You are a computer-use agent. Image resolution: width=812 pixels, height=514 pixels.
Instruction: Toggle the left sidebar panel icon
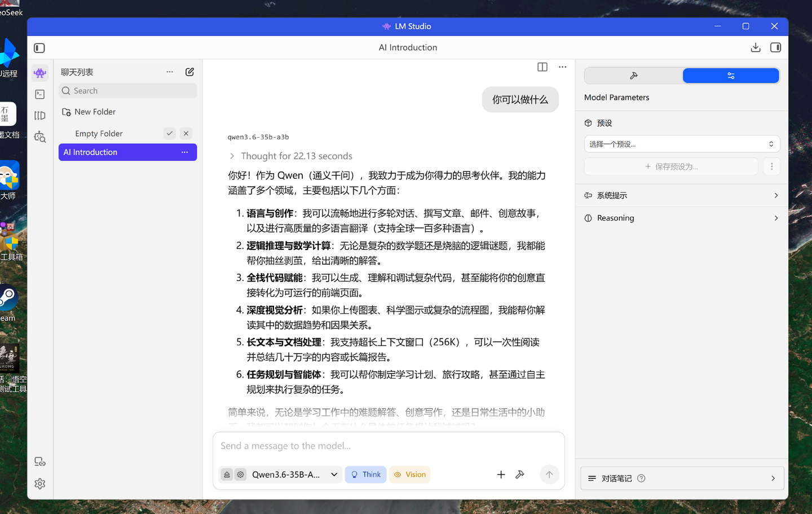click(x=39, y=48)
